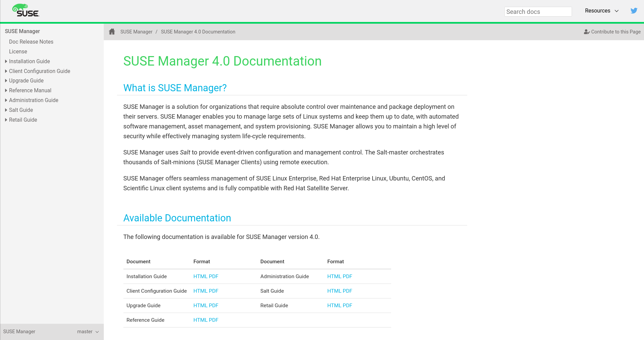Open Client Configuration Guide HTML link

pyautogui.click(x=200, y=291)
